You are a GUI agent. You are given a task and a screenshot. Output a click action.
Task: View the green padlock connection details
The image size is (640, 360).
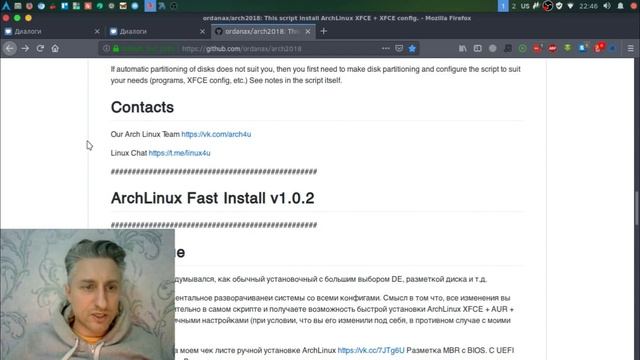click(x=116, y=49)
